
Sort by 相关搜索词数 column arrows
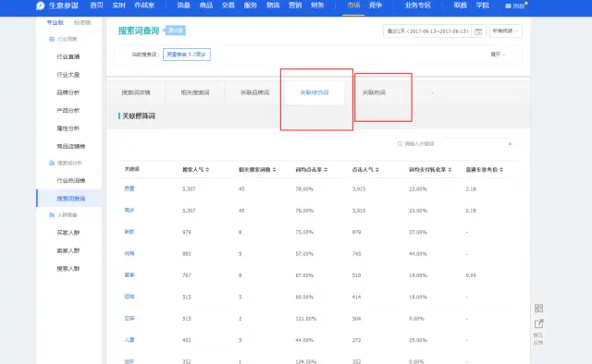pyautogui.click(x=275, y=170)
